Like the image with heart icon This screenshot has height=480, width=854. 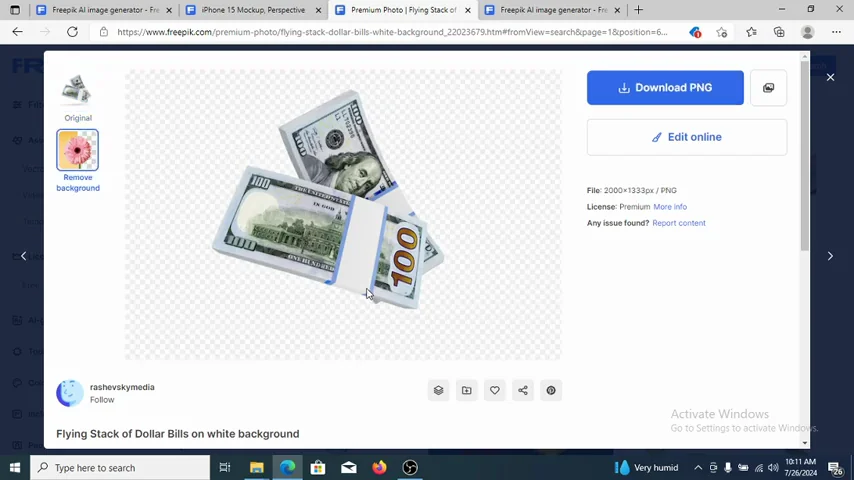pyautogui.click(x=495, y=390)
